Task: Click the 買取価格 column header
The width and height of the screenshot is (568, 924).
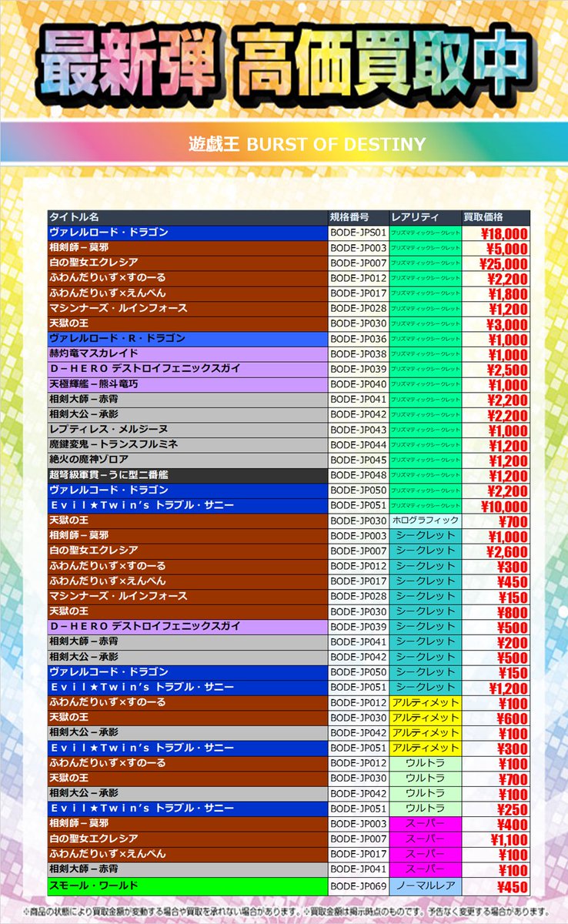Action: (x=496, y=217)
